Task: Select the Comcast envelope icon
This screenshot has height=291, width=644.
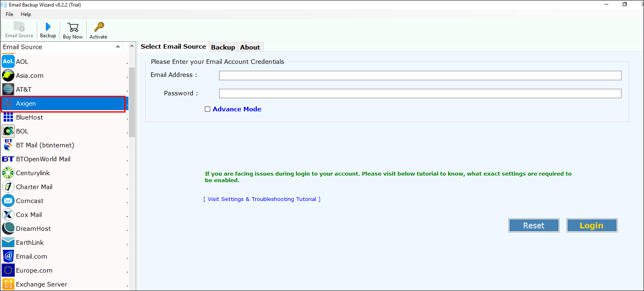Action: (x=8, y=201)
